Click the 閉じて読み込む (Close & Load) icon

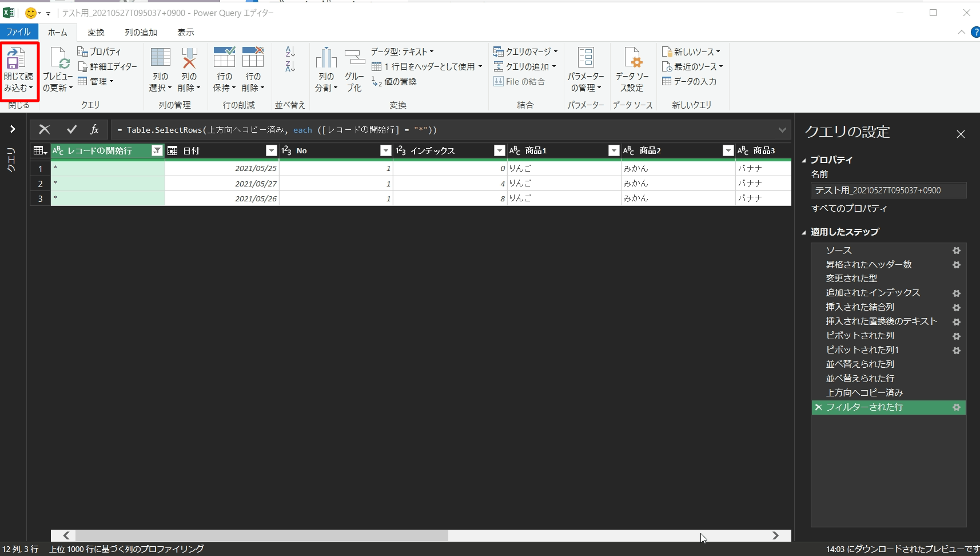16,59
